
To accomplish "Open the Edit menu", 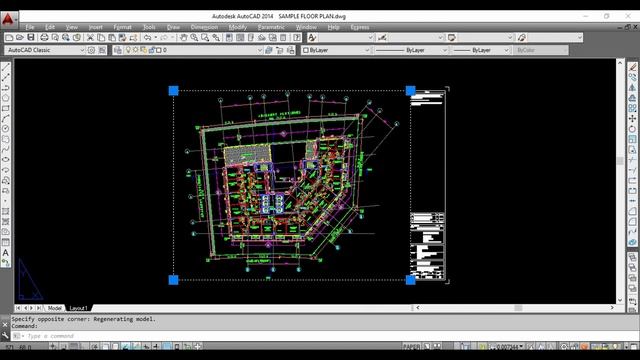I will [50, 27].
